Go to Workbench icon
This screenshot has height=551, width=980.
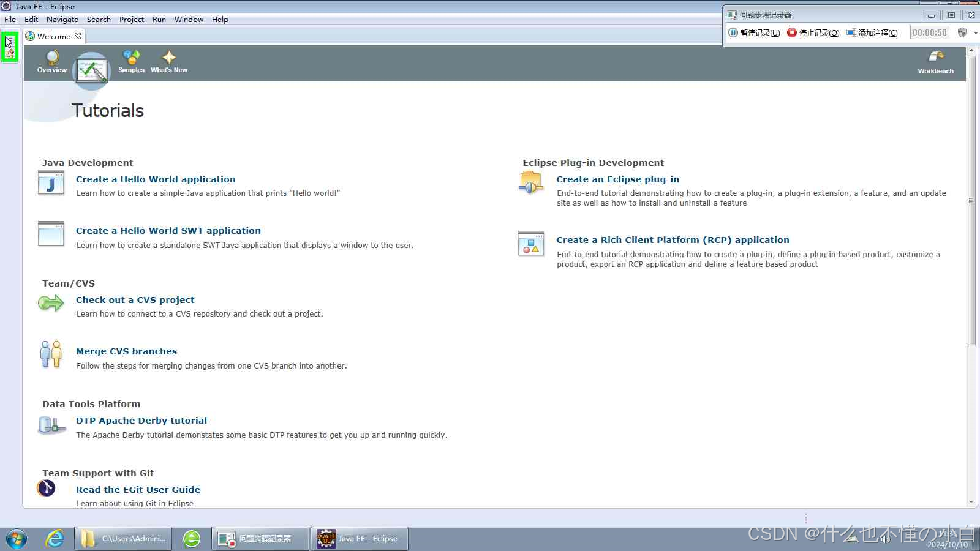click(936, 58)
